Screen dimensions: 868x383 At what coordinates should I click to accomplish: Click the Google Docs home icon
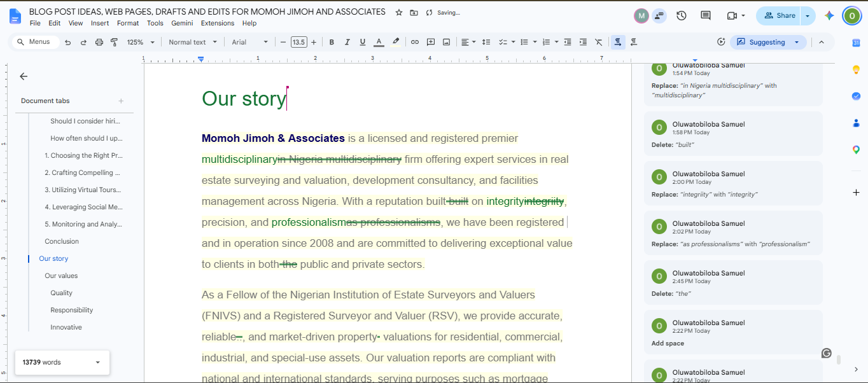click(x=16, y=17)
